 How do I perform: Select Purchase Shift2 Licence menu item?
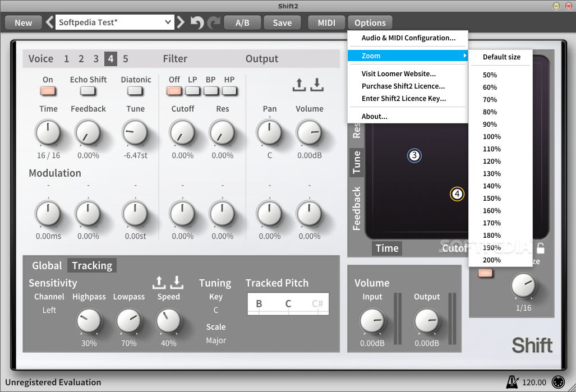(x=408, y=86)
